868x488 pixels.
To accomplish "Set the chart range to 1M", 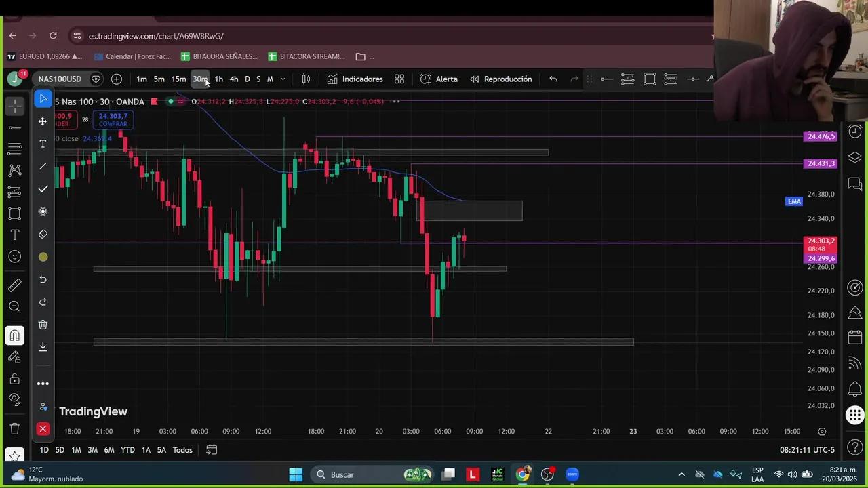I will click(76, 450).
